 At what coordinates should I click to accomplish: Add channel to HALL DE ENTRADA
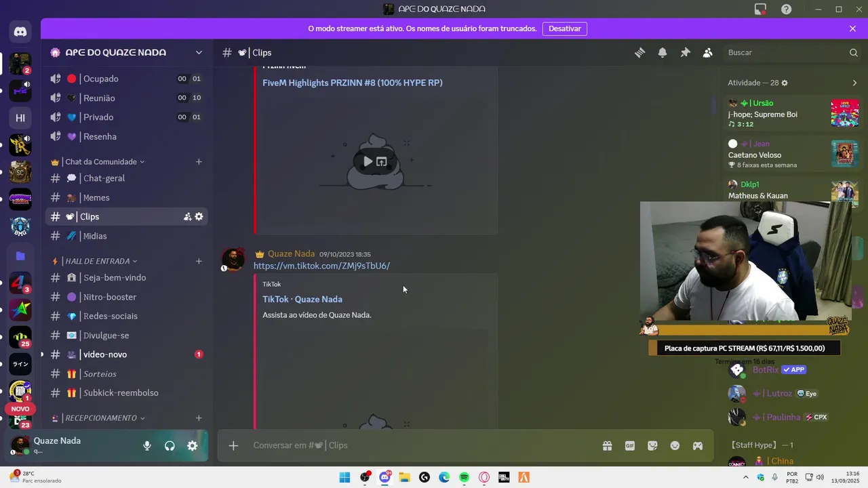(x=199, y=261)
